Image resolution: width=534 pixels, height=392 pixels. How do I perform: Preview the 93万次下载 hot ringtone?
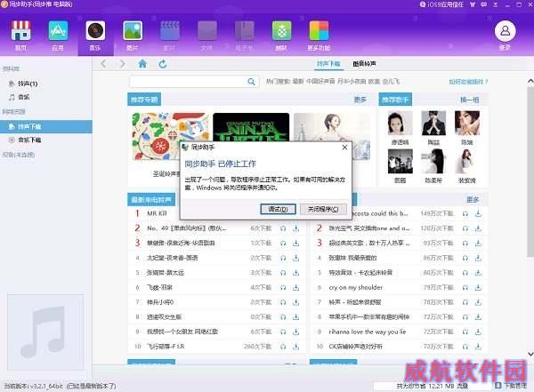[x=465, y=244]
